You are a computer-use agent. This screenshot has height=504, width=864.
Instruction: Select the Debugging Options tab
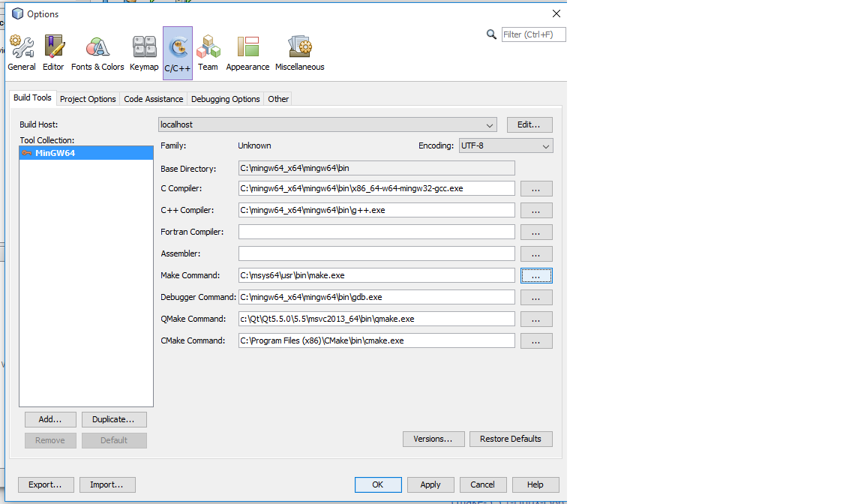tap(225, 99)
